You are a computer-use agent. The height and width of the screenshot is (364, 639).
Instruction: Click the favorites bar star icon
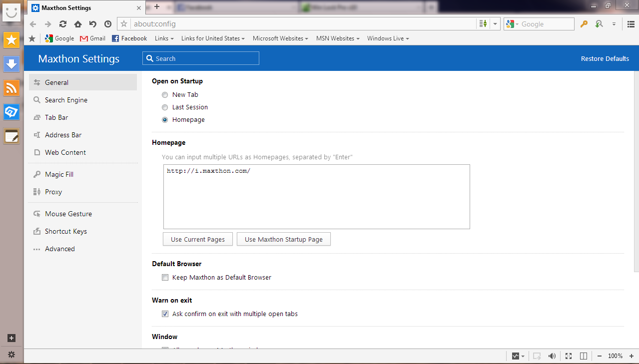coord(32,38)
